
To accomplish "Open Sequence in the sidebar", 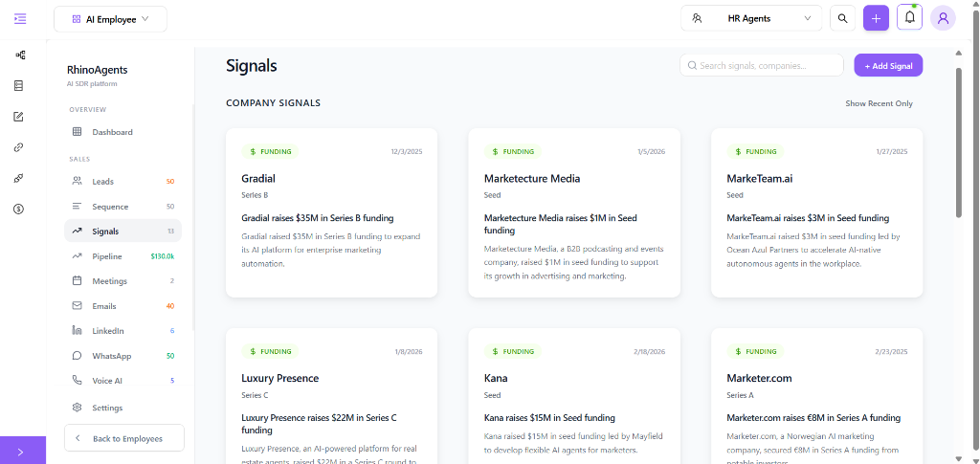I will tap(123, 207).
